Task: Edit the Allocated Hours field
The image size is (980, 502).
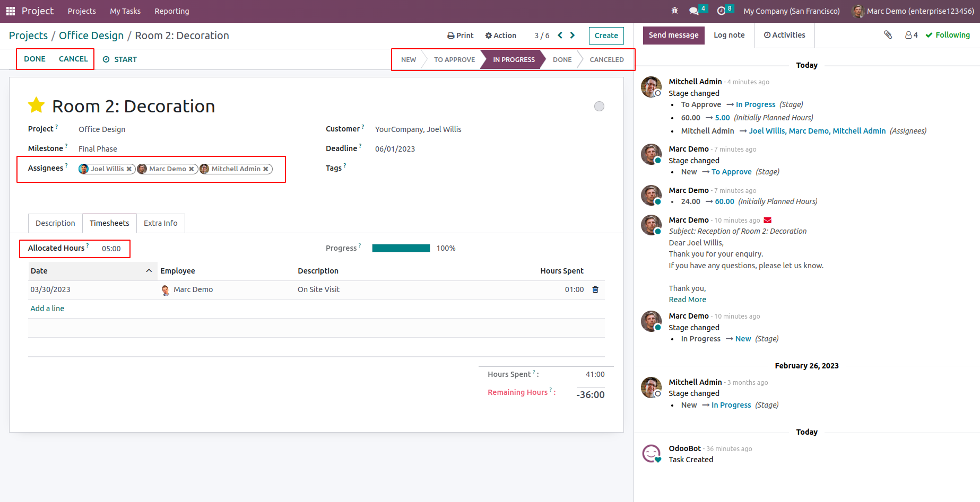Action: tap(111, 249)
